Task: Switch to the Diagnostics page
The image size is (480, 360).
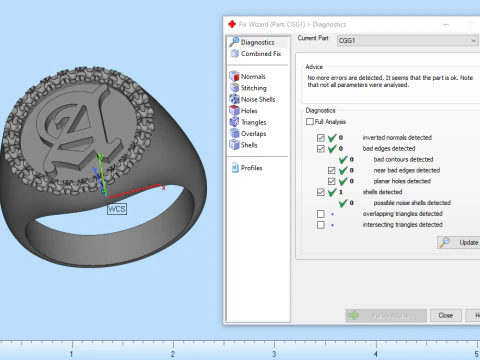Action: point(258,42)
